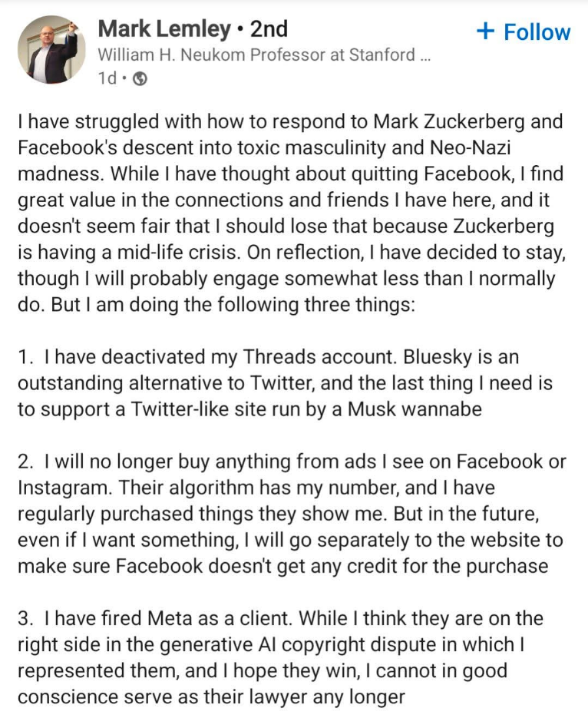Viewport: 588px width, 718px height.
Task: Select the list number 1. marker
Action: click(25, 357)
